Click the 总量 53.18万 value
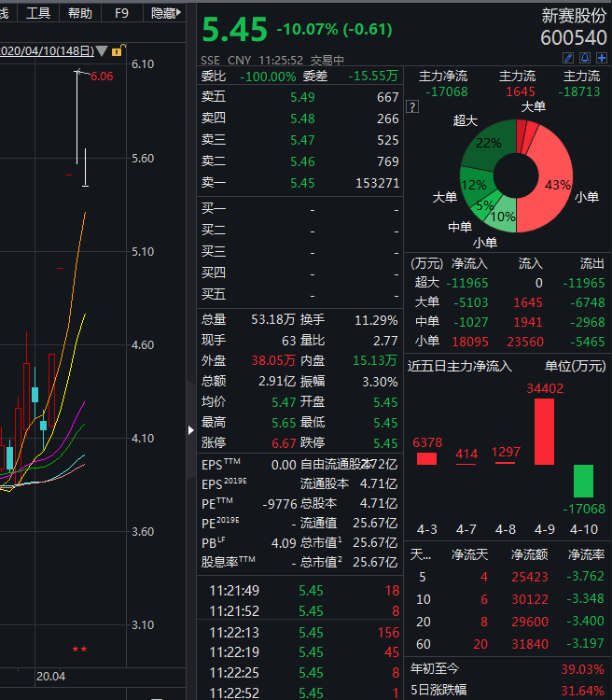 [272, 319]
